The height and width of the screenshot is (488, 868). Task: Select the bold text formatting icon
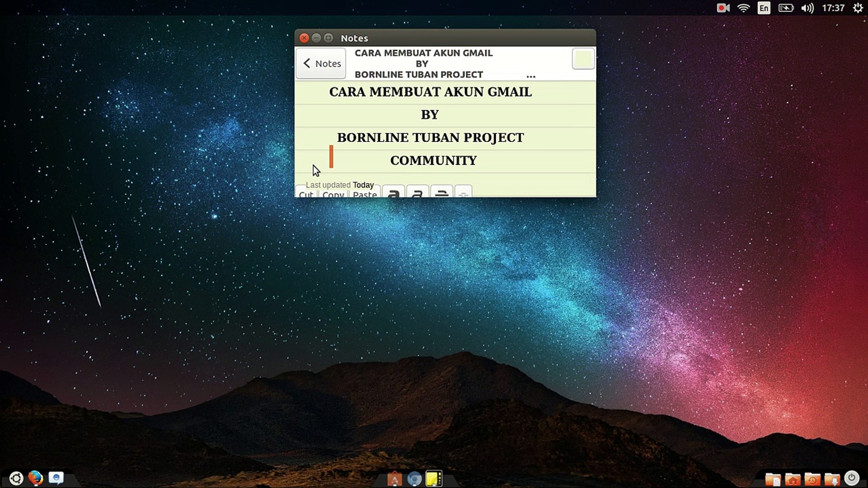[x=394, y=193]
